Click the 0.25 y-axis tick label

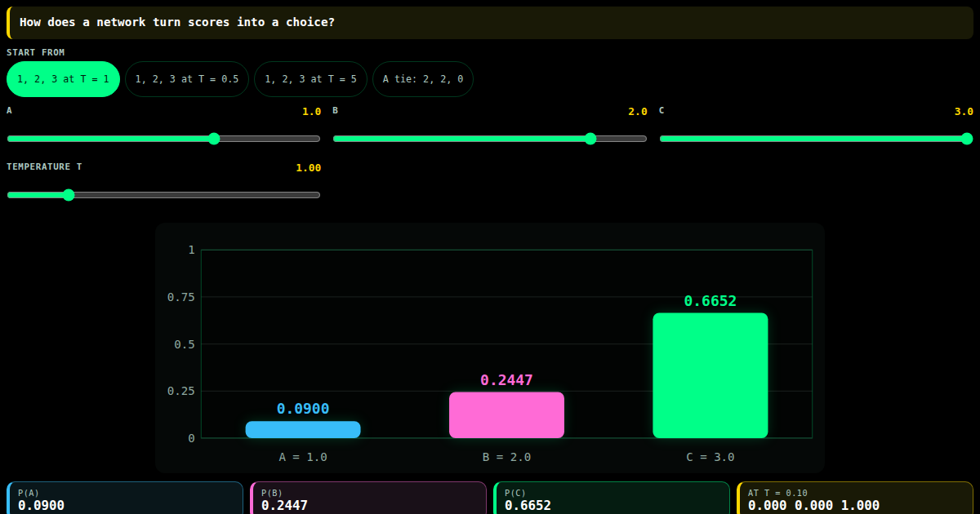(181, 391)
